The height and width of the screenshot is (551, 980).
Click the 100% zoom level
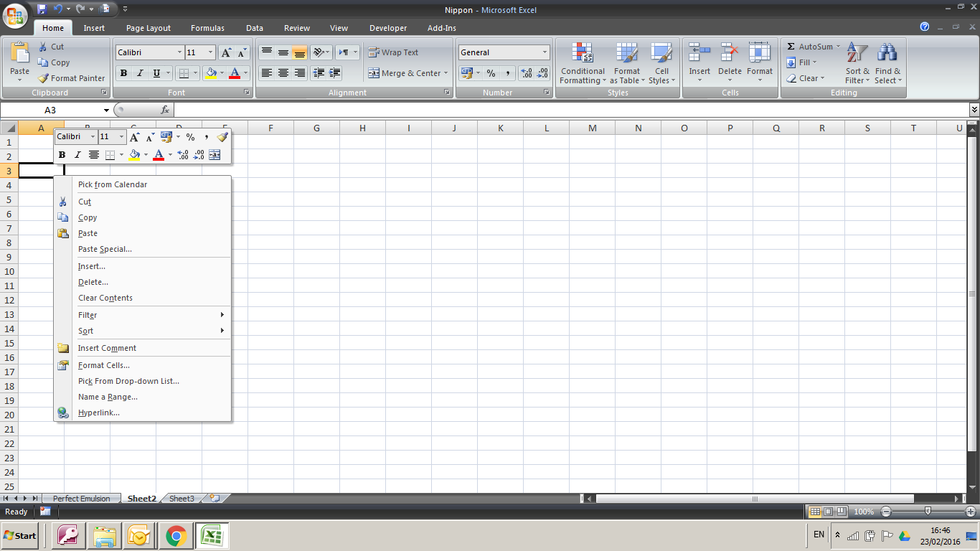(x=864, y=512)
